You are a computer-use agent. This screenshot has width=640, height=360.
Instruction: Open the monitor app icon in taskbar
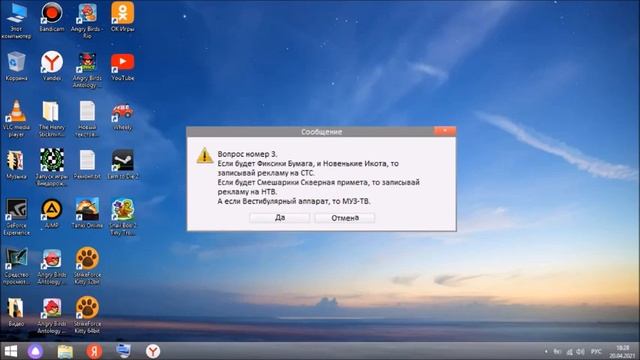coord(123,351)
